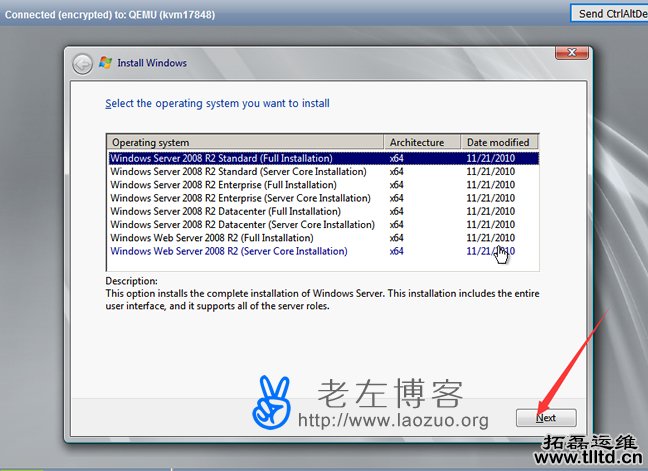Select Windows Web Server 2008 R2 (Full Installation)

pos(324,238)
